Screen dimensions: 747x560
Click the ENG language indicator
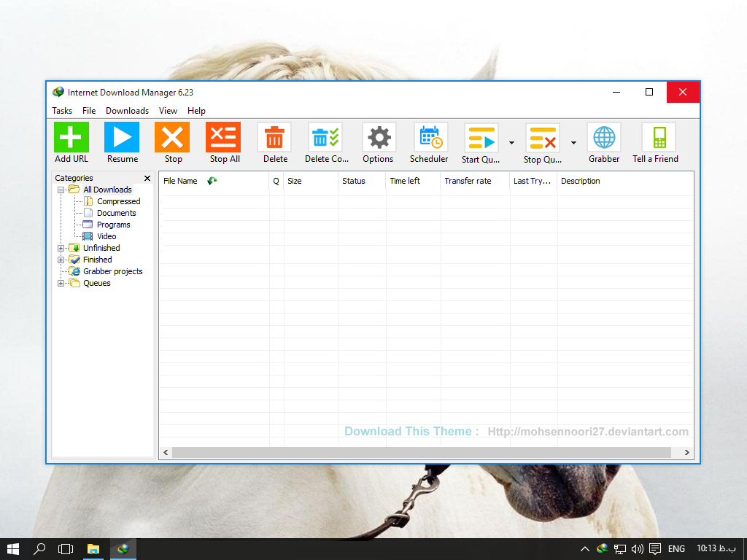coord(676,549)
